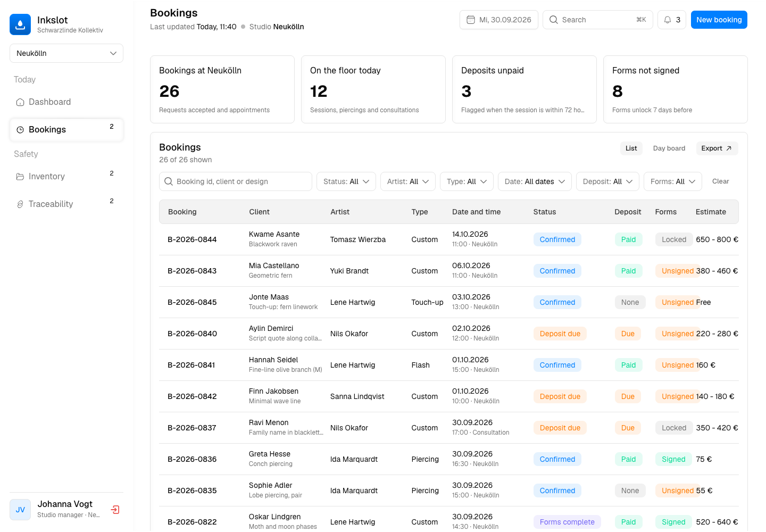Click the New booking button
766x532 pixels.
tap(719, 20)
